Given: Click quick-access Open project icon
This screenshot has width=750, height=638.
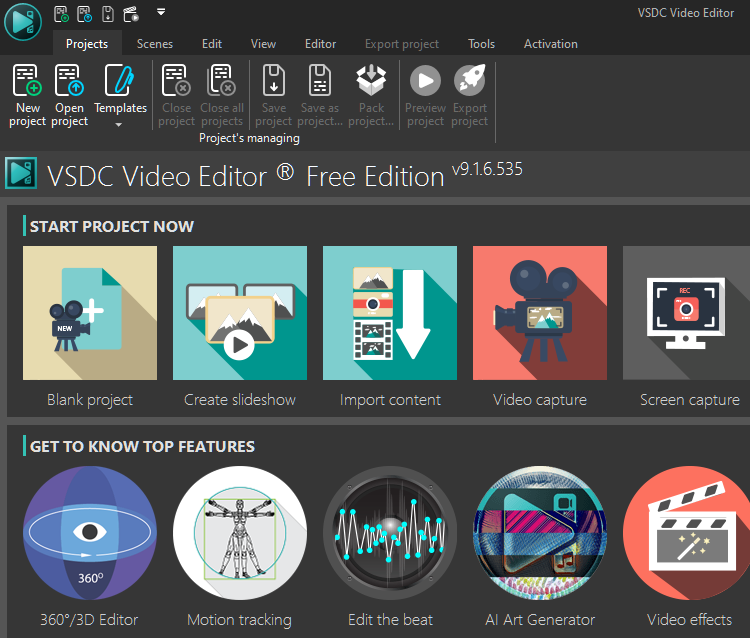Looking at the screenshot, I should pos(84,14).
